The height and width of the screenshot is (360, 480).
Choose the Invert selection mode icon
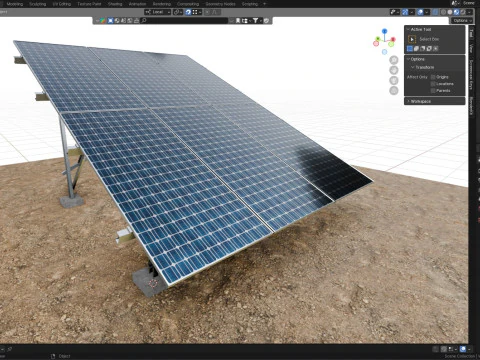(429, 49)
